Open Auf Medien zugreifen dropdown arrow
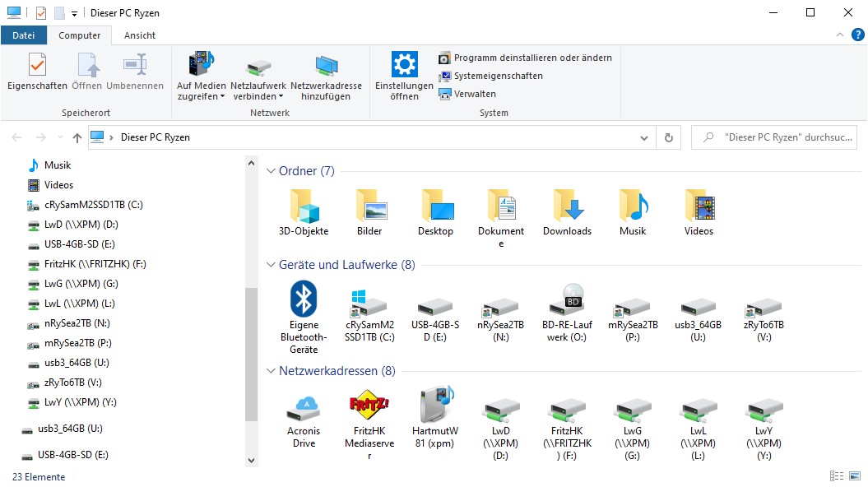Screen dimensions: 868x487 [222, 97]
